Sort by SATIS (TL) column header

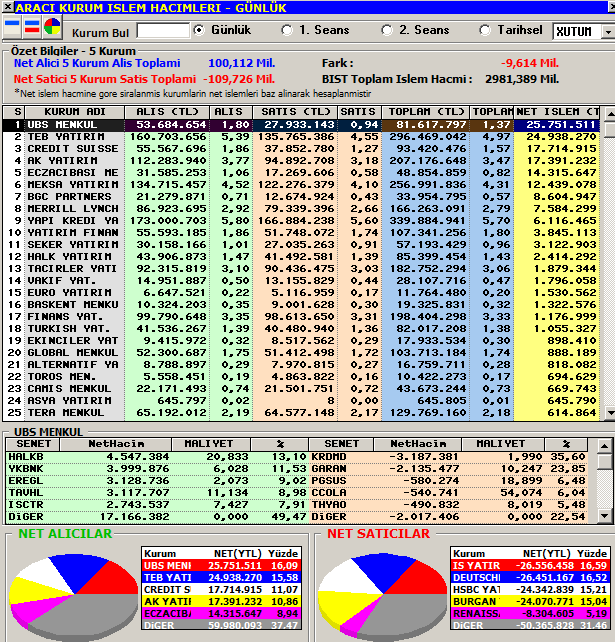[x=295, y=112]
